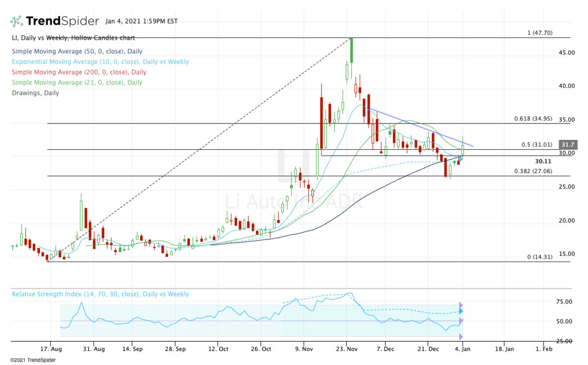Select the Simple Moving Average 200 legend entry
This screenshot has height=365, width=588.
point(79,72)
